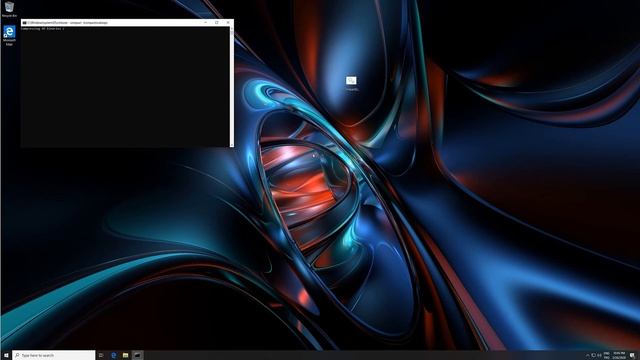Screen dimensions: 640x360
Task: Open the input language indicator
Action: tap(607, 356)
